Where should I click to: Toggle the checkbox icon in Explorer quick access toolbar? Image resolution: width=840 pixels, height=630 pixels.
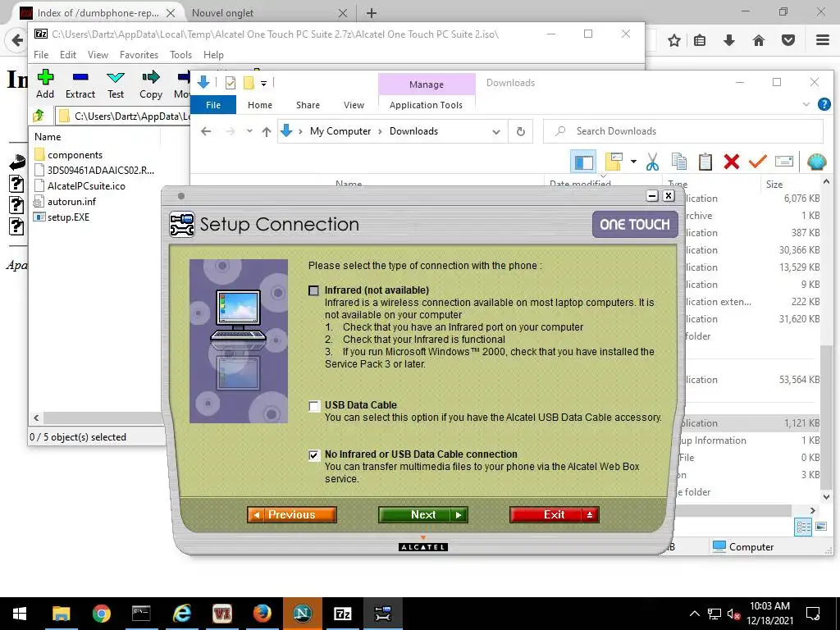tap(231, 83)
